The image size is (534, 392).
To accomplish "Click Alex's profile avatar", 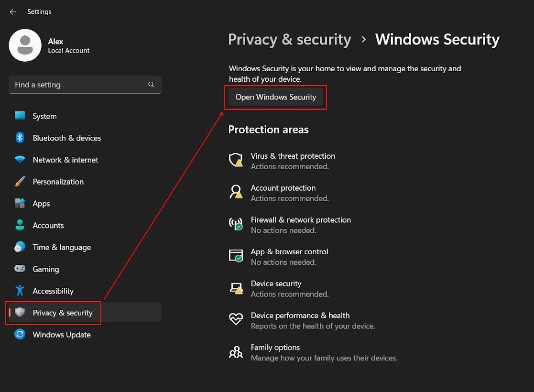I will click(x=25, y=45).
